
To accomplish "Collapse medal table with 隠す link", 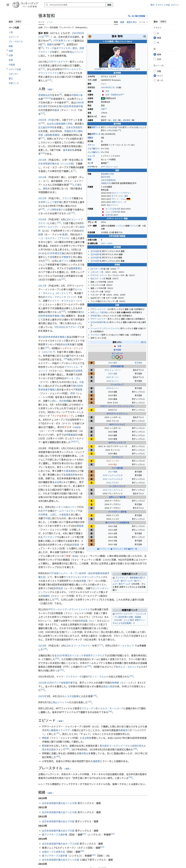I will point(143,342).
